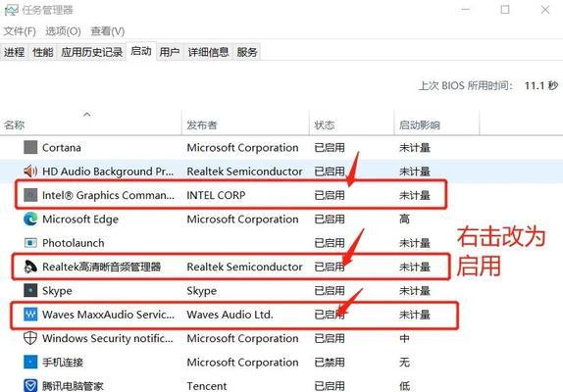Viewport: 563px width, 392px height.
Task: Click Microsoft Corporation publisher of Cortana
Action: (x=242, y=147)
